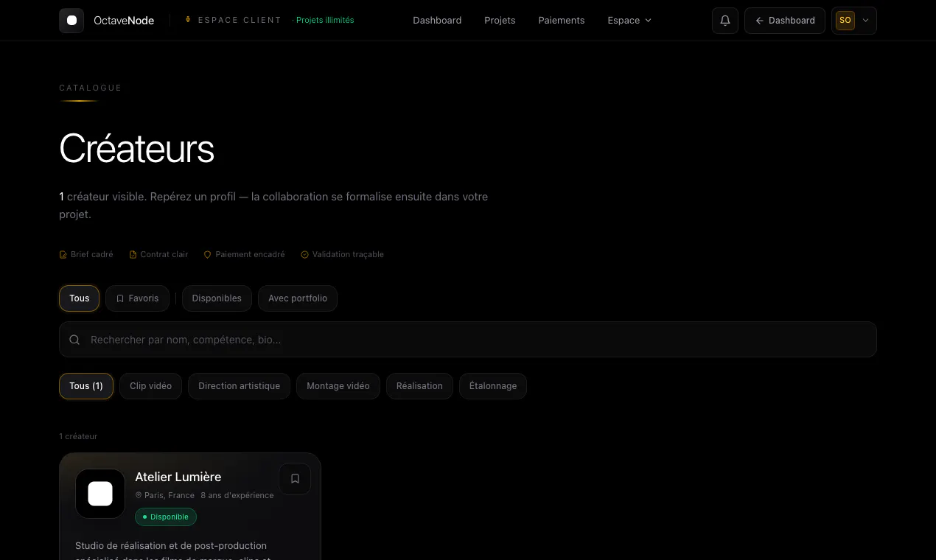Screen dimensions: 936x560
Task: Open the Paiements nav item
Action: [x=562, y=21]
